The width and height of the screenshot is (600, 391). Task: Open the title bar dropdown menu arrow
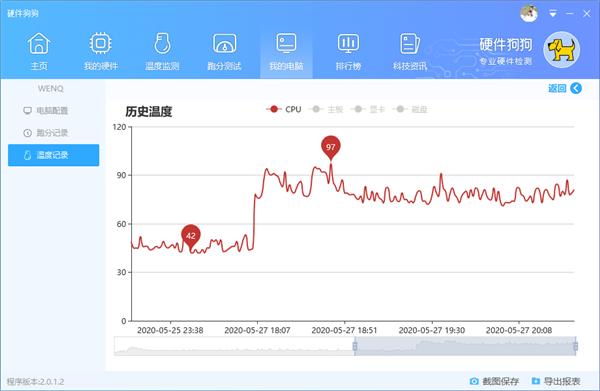pyautogui.click(x=553, y=14)
